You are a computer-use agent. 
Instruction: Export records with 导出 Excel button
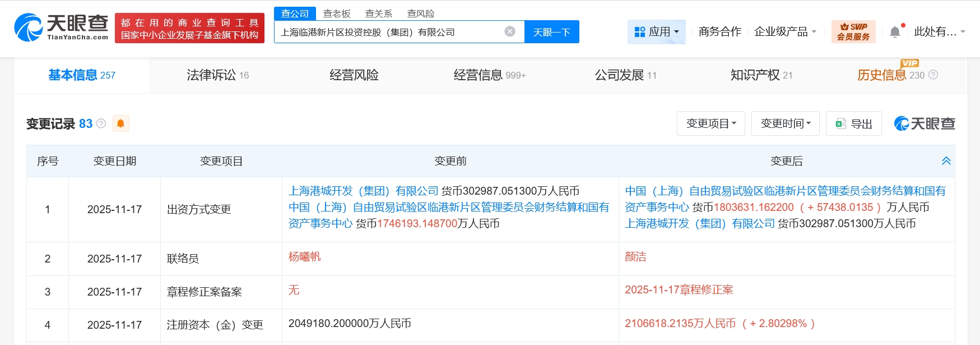point(853,123)
